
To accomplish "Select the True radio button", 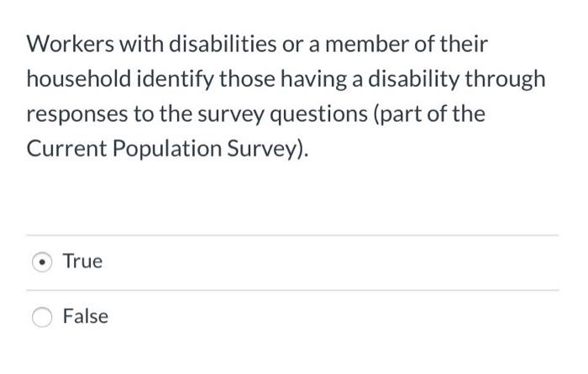I will [x=42, y=262].
